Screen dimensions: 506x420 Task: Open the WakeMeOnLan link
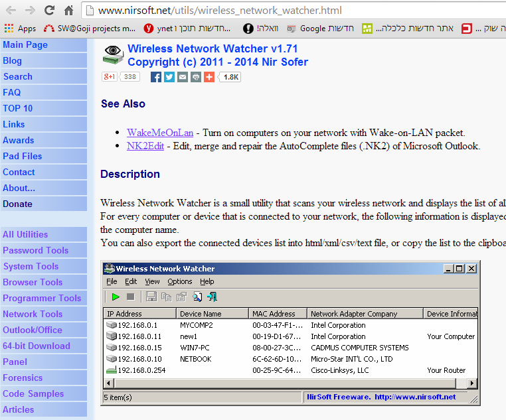coord(160,133)
